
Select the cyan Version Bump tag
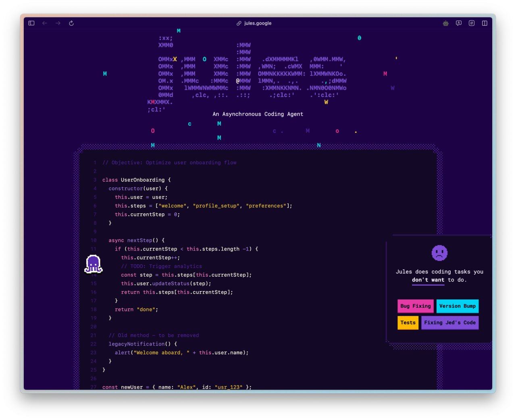[x=457, y=306]
